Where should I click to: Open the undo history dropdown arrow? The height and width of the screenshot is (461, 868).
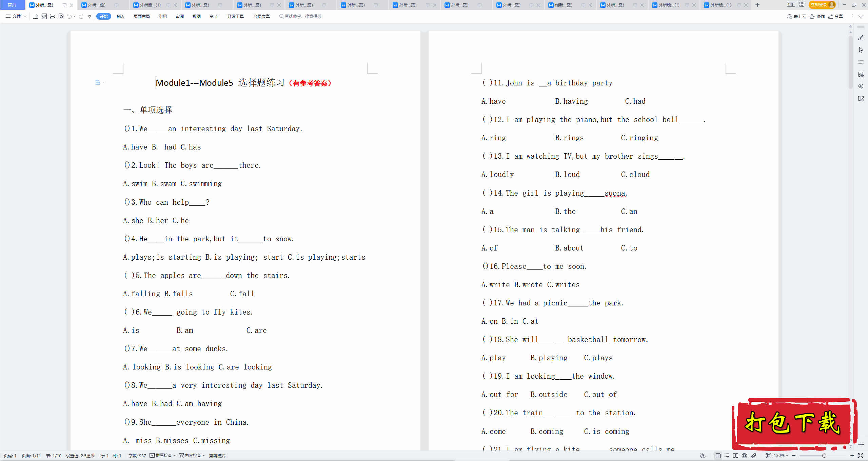(74, 16)
